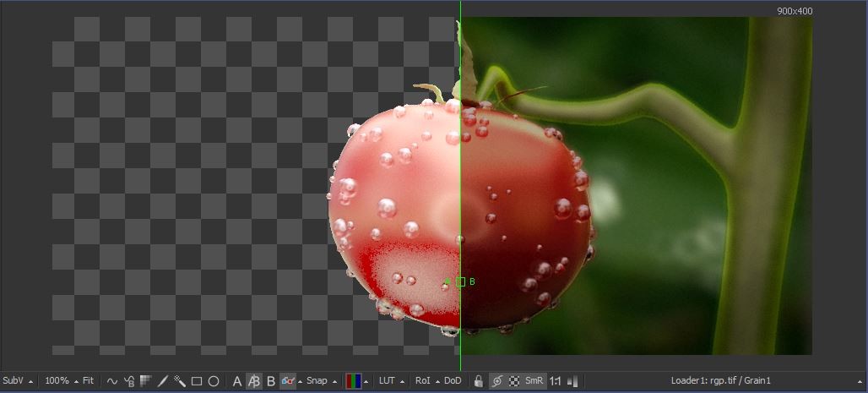Click the lock viewer padlock icon
Image resolution: width=868 pixels, height=393 pixels.
click(x=479, y=381)
